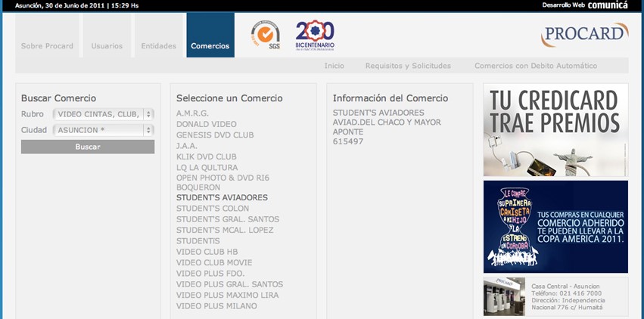The width and height of the screenshot is (644, 319).
Task: Open the Tu Credicard Trae Premios banner
Action: click(x=555, y=130)
